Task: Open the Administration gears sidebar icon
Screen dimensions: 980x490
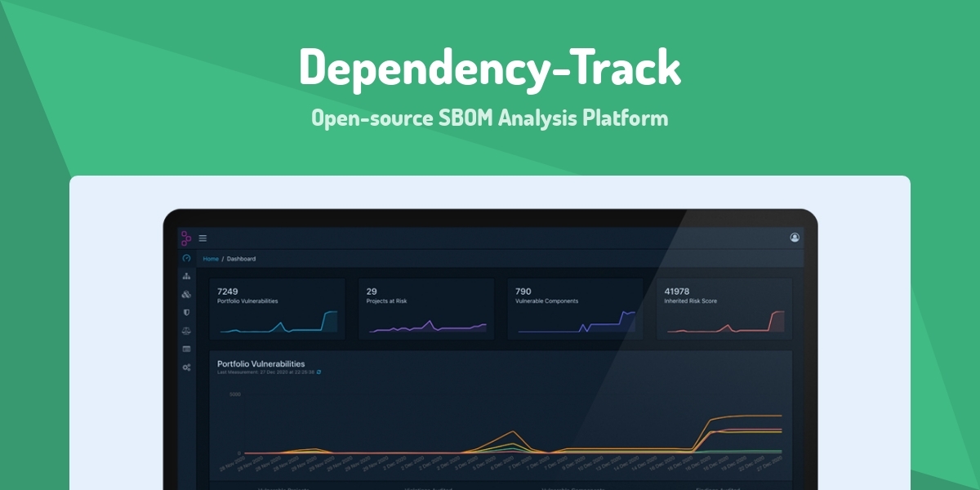Action: click(186, 367)
